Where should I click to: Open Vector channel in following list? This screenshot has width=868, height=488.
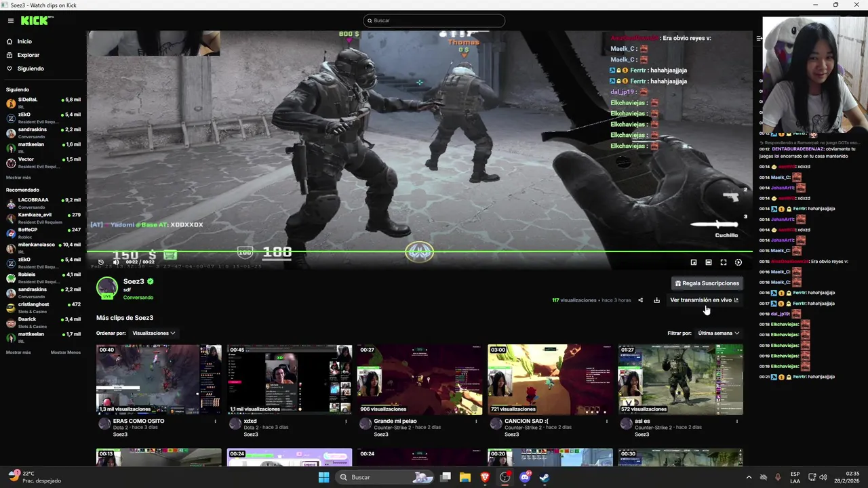[x=43, y=162]
